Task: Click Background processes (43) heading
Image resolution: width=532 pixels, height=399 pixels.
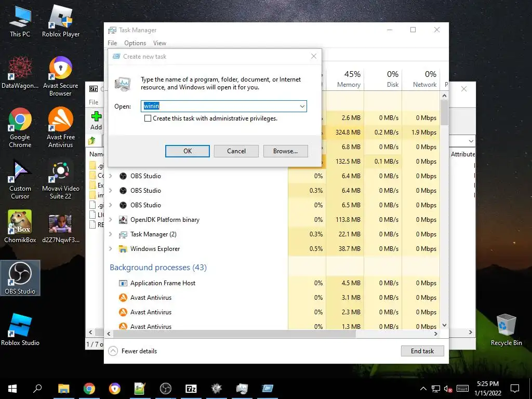Action: coord(158,268)
